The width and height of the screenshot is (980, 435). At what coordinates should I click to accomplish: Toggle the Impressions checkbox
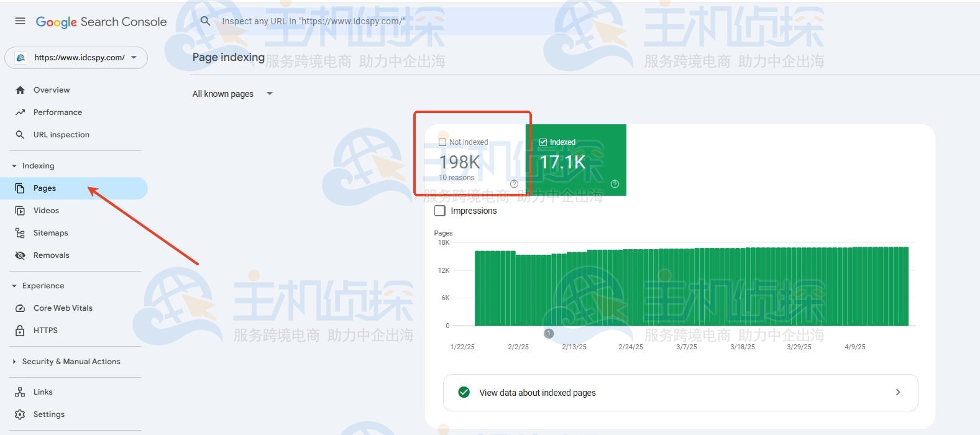(440, 211)
